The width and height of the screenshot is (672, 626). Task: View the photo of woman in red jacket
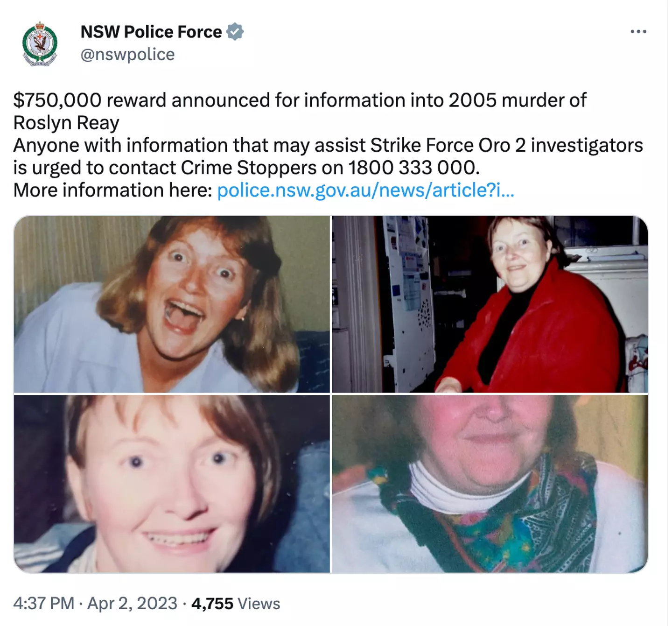490,304
